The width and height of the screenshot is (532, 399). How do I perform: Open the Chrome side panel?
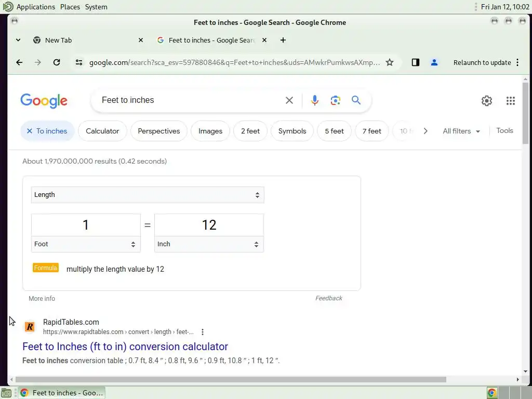[x=415, y=62]
